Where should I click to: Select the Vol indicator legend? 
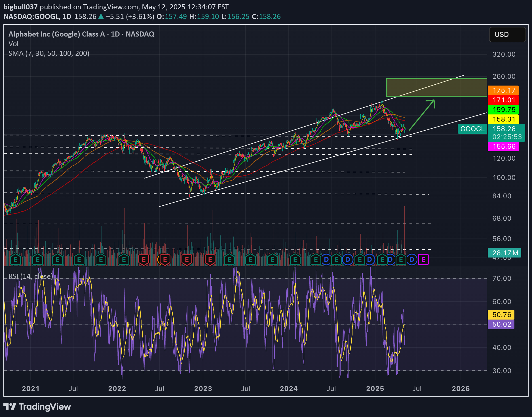13,44
